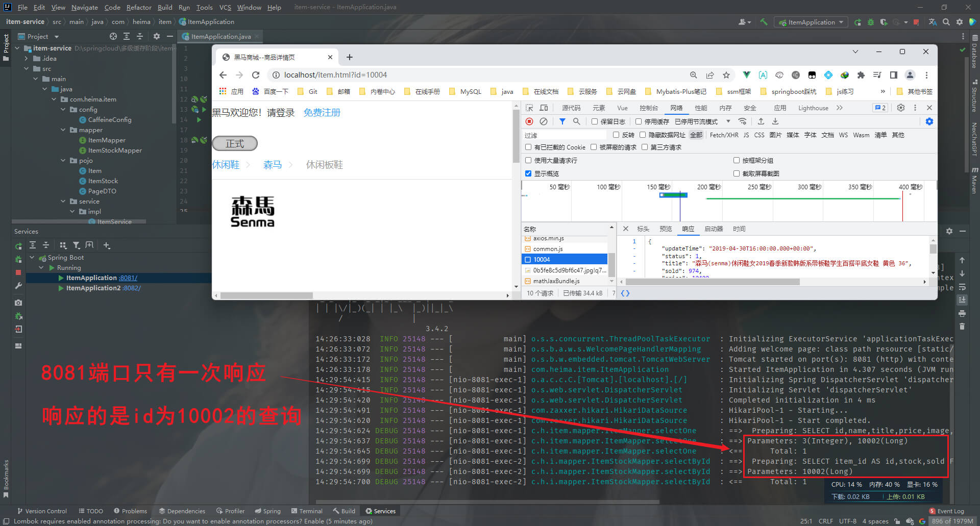Close the request details pane
980x526 pixels.
pyautogui.click(x=626, y=229)
